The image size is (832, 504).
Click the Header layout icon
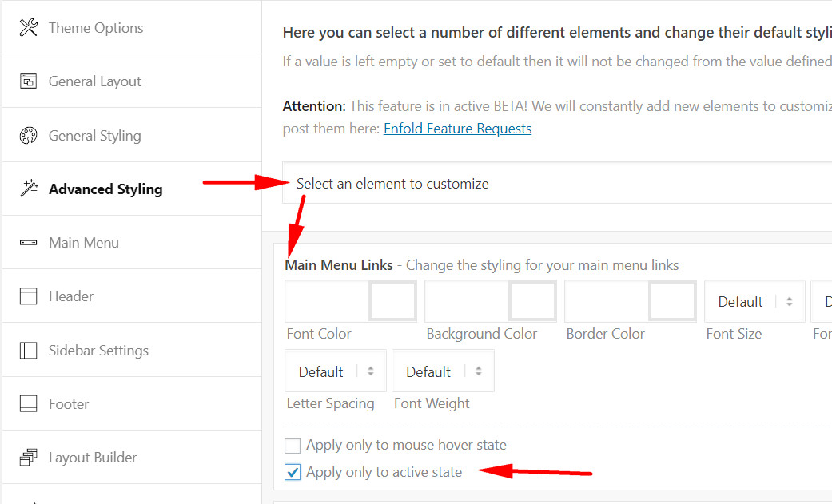[x=29, y=296]
